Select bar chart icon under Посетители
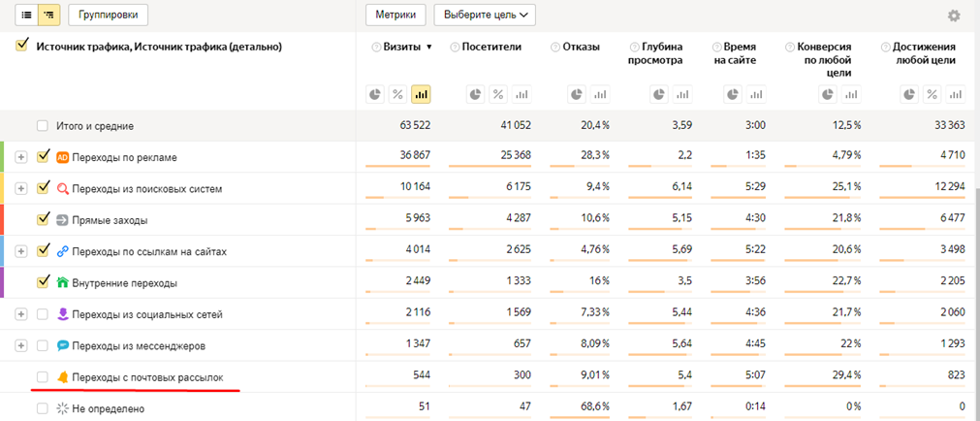Viewport: 980px width, 421px height. point(522,94)
